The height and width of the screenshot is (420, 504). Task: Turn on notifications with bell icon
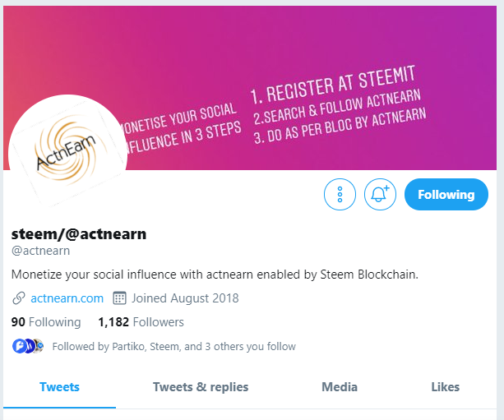coord(380,195)
